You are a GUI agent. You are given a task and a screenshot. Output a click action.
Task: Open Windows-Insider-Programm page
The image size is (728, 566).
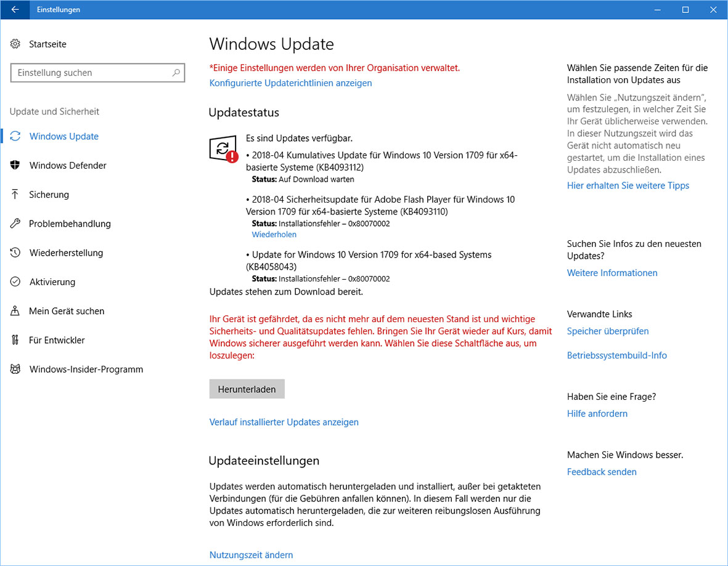pyautogui.click(x=86, y=370)
